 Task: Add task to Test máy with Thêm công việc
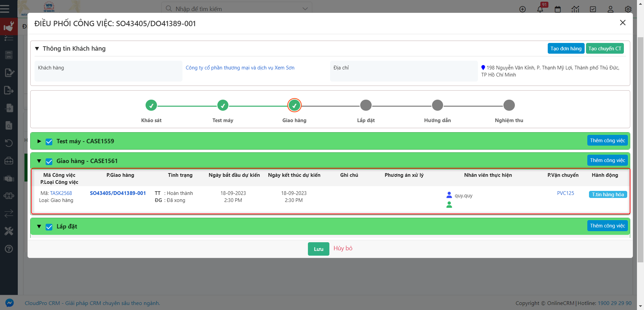pyautogui.click(x=607, y=141)
